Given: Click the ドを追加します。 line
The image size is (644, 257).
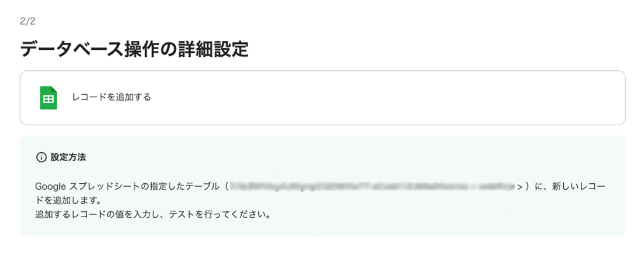Looking at the screenshot, I should tap(68, 201).
